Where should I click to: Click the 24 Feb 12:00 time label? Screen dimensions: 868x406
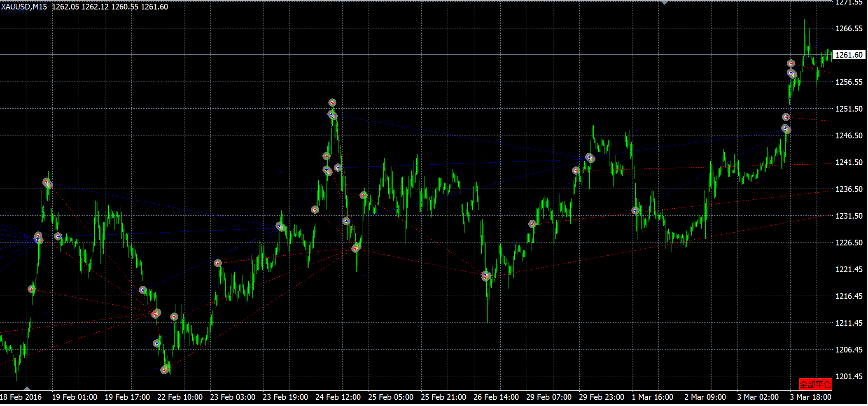click(338, 397)
